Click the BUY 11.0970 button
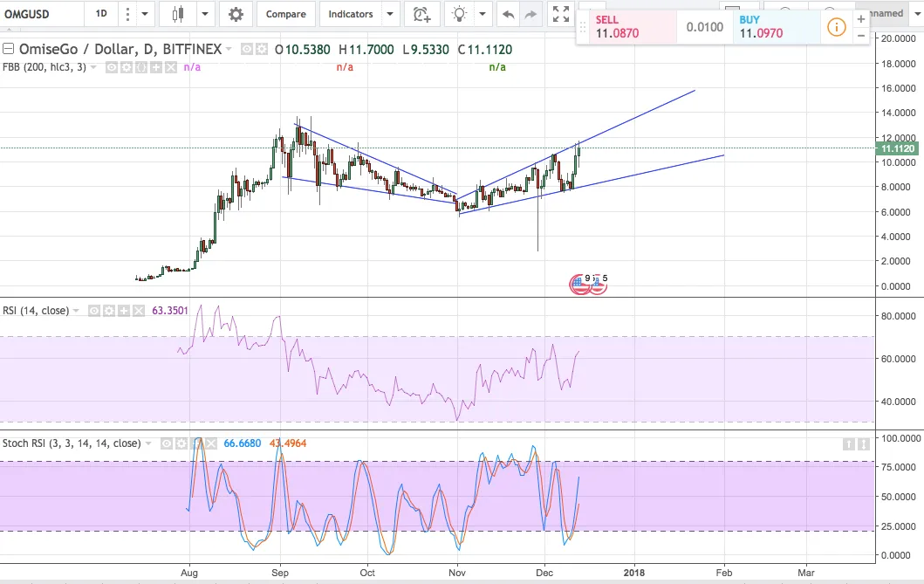Image resolution: width=924 pixels, height=584 pixels. (x=777, y=27)
